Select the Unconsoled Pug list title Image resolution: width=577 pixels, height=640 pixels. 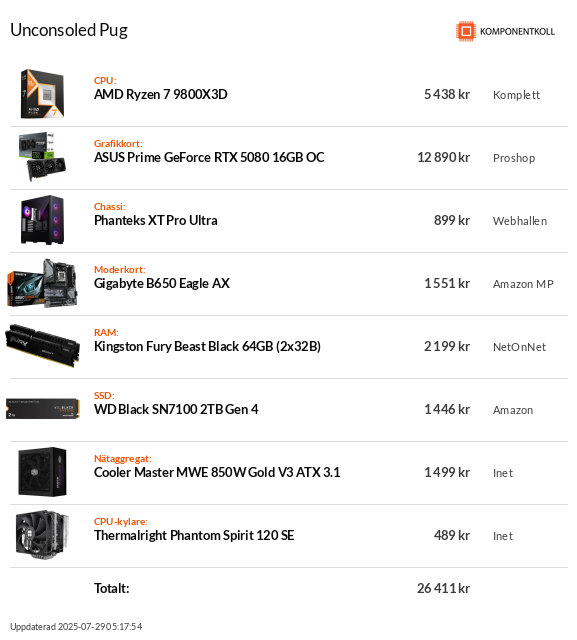(69, 30)
